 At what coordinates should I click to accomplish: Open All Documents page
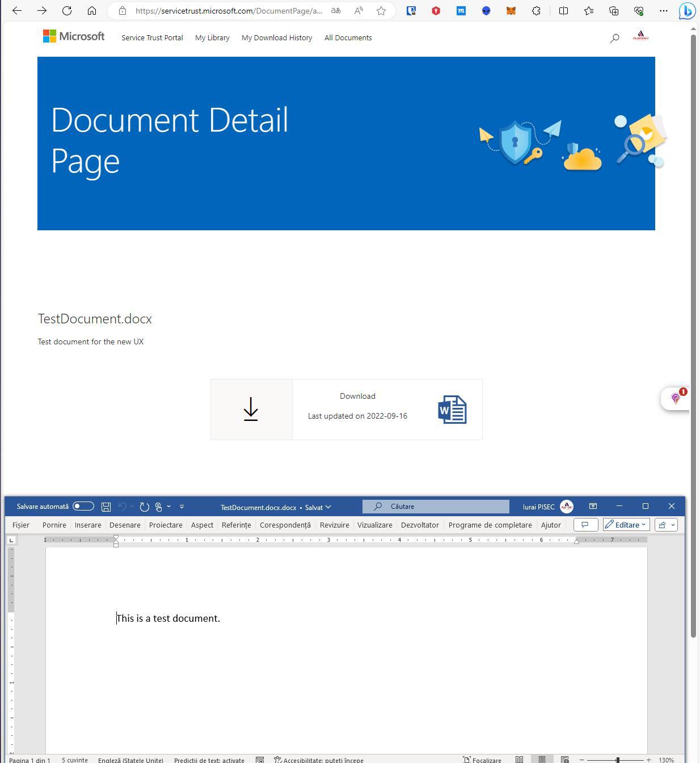click(x=348, y=37)
